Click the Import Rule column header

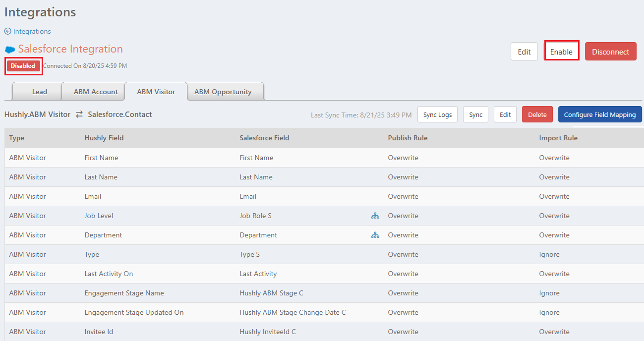click(x=558, y=138)
